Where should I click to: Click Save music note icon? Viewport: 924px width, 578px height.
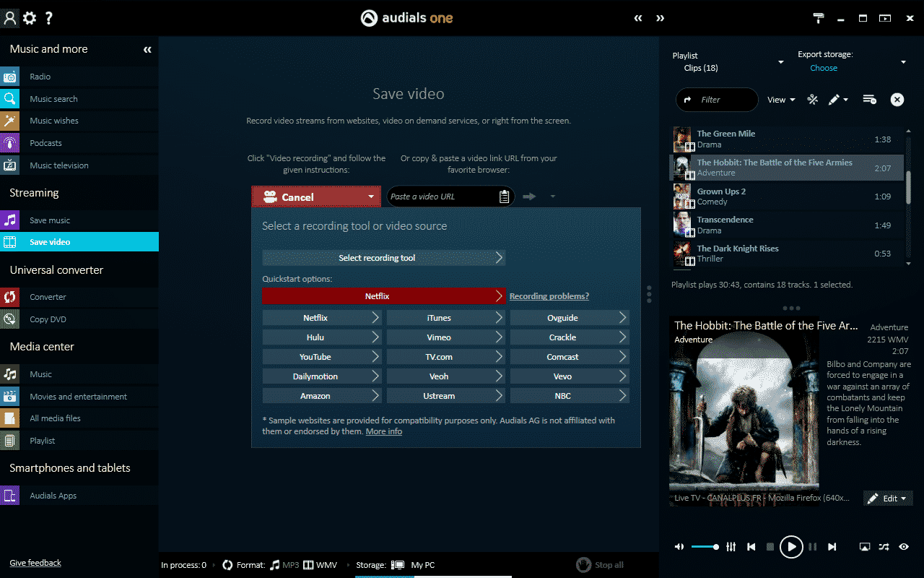pos(10,220)
